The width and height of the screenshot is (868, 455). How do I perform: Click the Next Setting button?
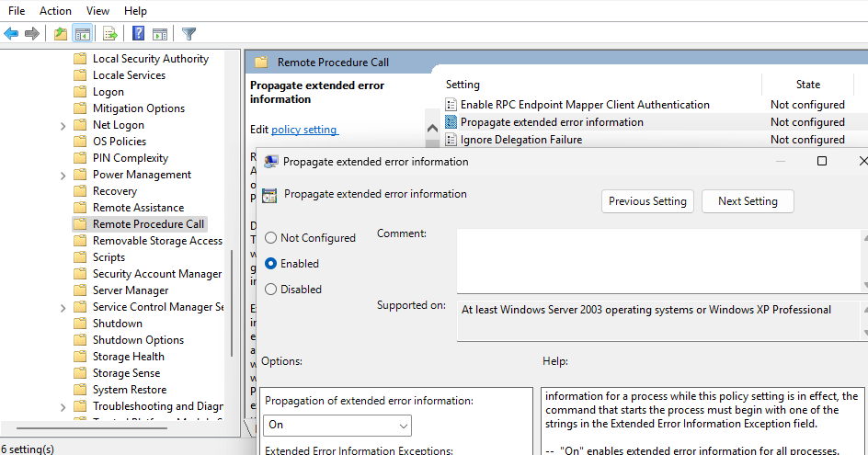(748, 201)
